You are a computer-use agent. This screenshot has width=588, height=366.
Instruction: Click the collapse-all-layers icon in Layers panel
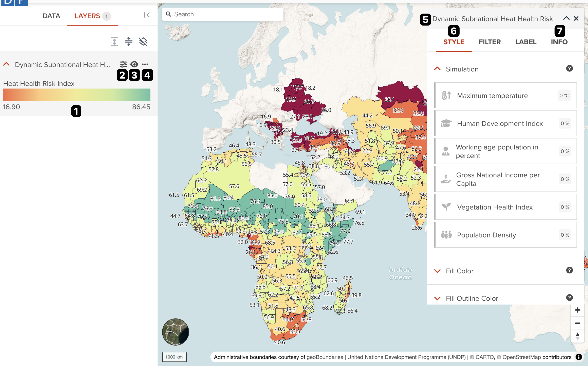pos(129,42)
